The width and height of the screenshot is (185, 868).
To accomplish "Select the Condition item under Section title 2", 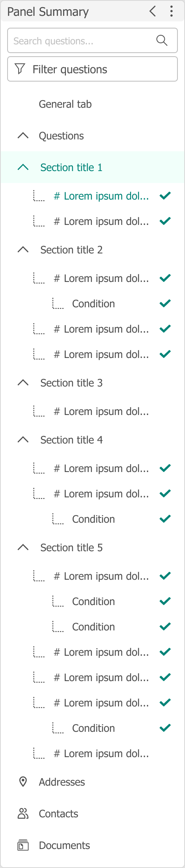I will (93, 304).
